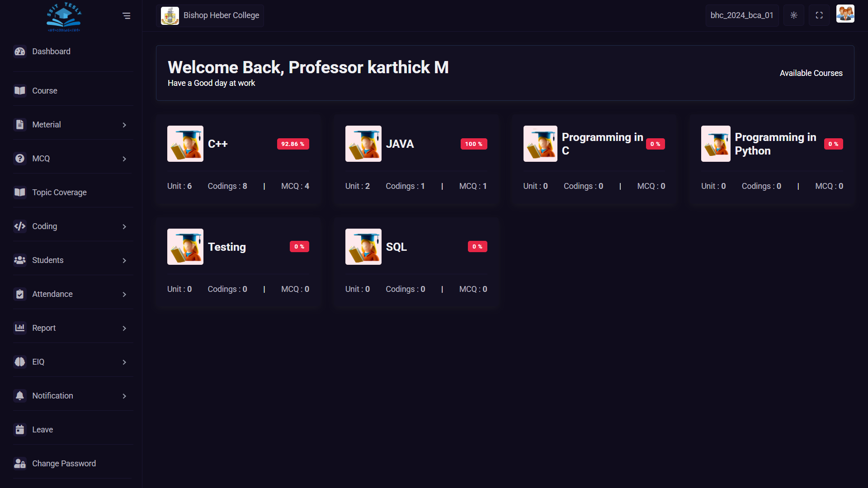The height and width of the screenshot is (488, 868).
Task: Click the Change Password lock icon
Action: pyautogui.click(x=20, y=464)
